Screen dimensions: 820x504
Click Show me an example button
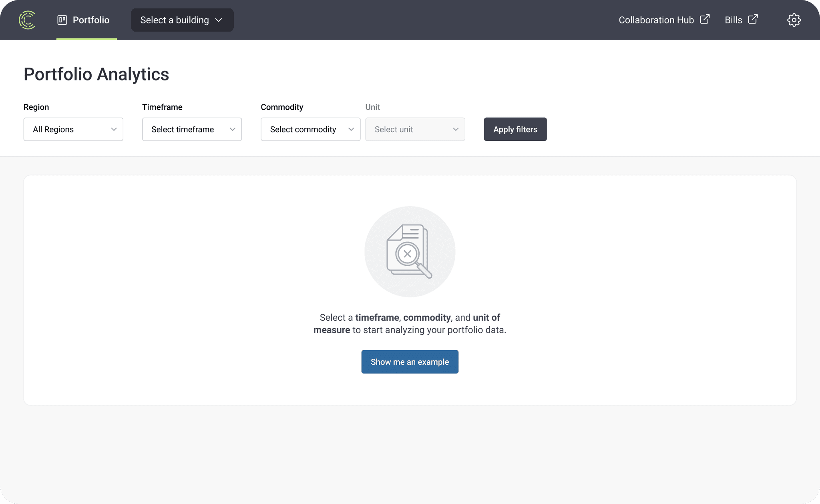click(410, 362)
